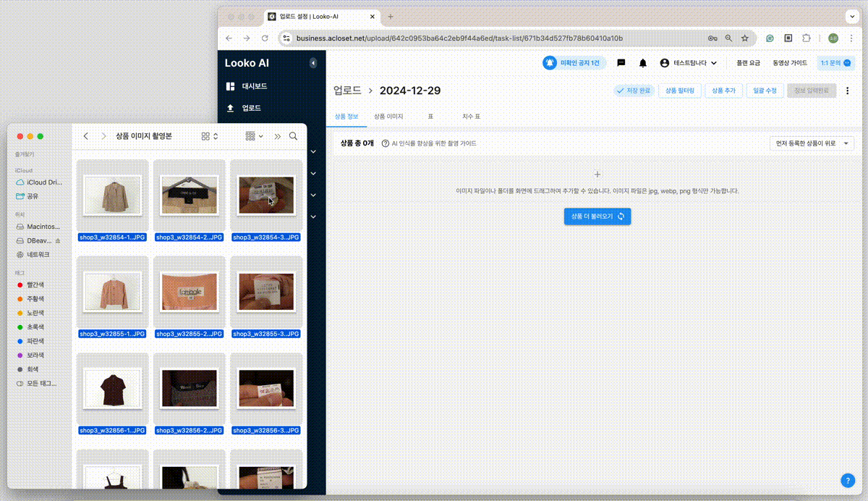Open the 먼저 등록한 상품이 위로 sort dropdown

[x=812, y=143]
